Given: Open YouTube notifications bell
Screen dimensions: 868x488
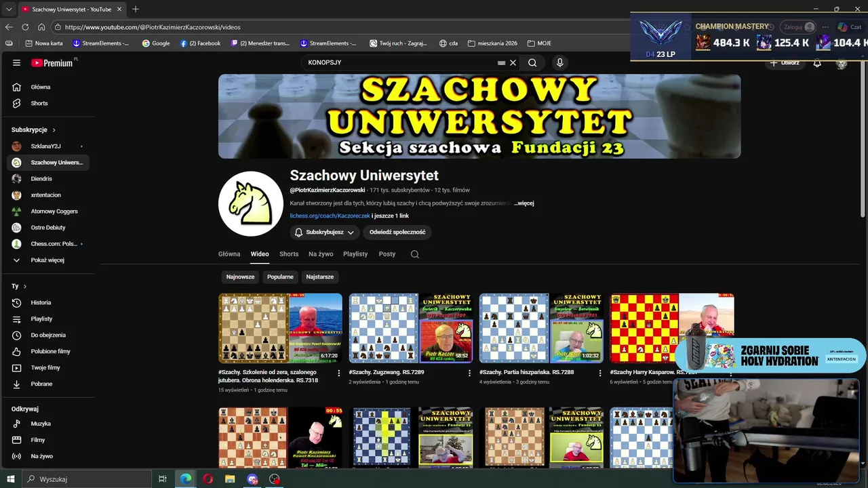Looking at the screenshot, I should (x=817, y=63).
